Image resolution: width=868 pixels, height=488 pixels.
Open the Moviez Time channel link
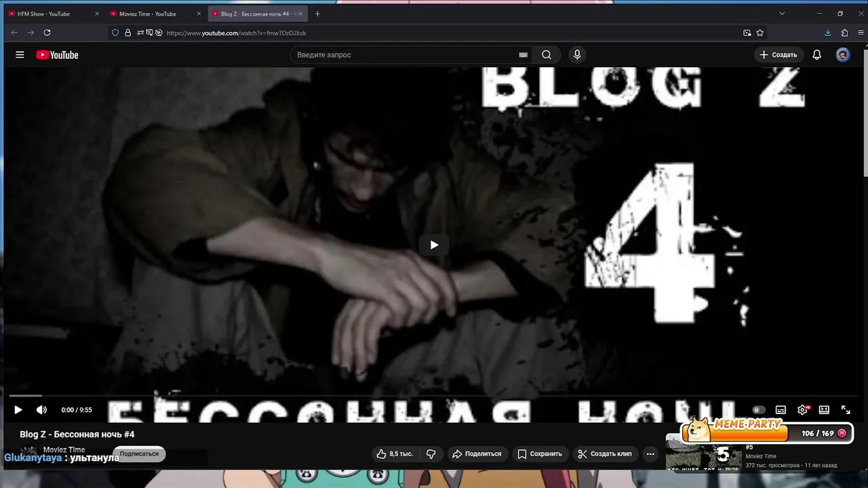64,450
